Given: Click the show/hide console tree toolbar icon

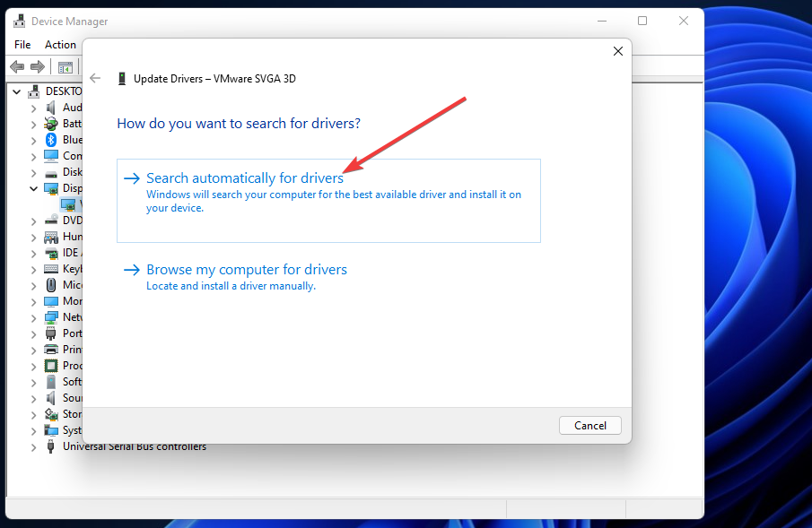Looking at the screenshot, I should tap(65, 67).
